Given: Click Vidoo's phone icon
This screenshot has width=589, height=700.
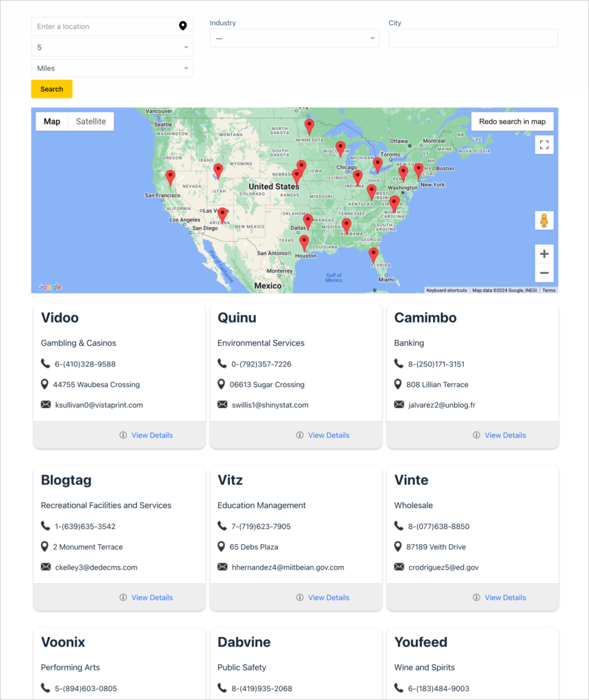Looking at the screenshot, I should point(46,364).
